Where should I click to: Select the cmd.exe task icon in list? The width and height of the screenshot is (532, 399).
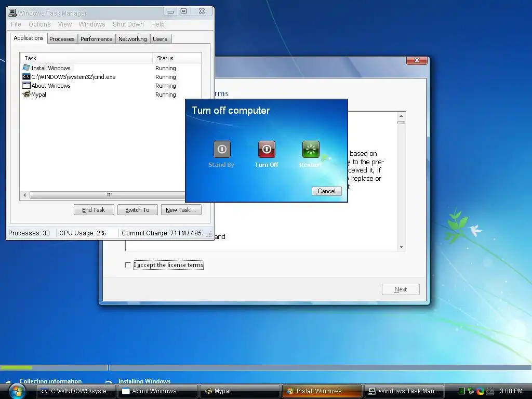[x=26, y=77]
